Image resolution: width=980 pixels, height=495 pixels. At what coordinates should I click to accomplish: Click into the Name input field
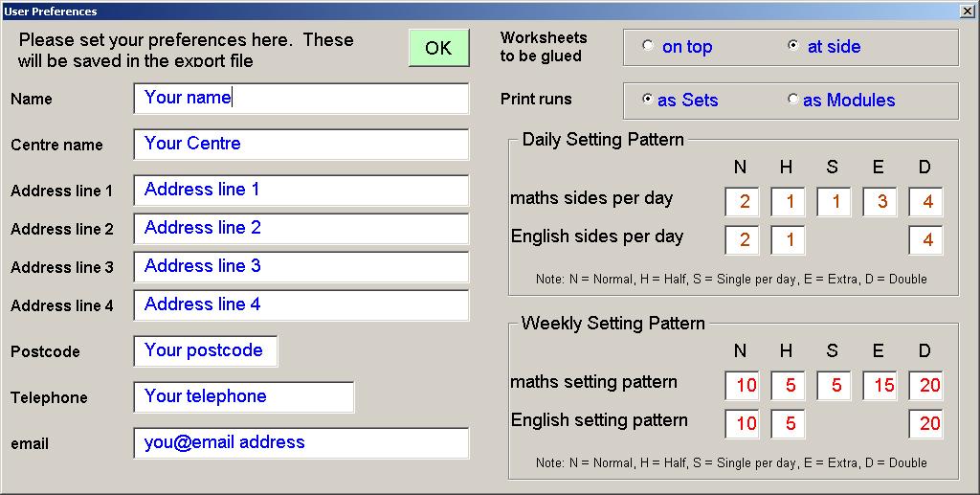301,98
